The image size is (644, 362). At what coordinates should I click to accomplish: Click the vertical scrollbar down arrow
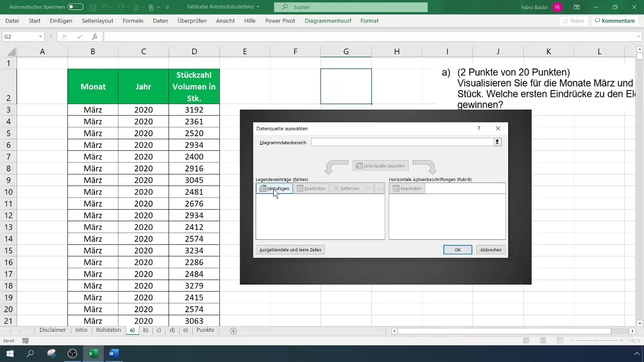click(640, 323)
